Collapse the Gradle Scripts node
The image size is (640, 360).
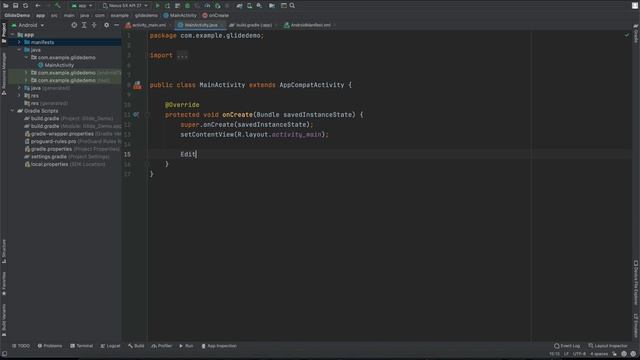[x=12, y=111]
